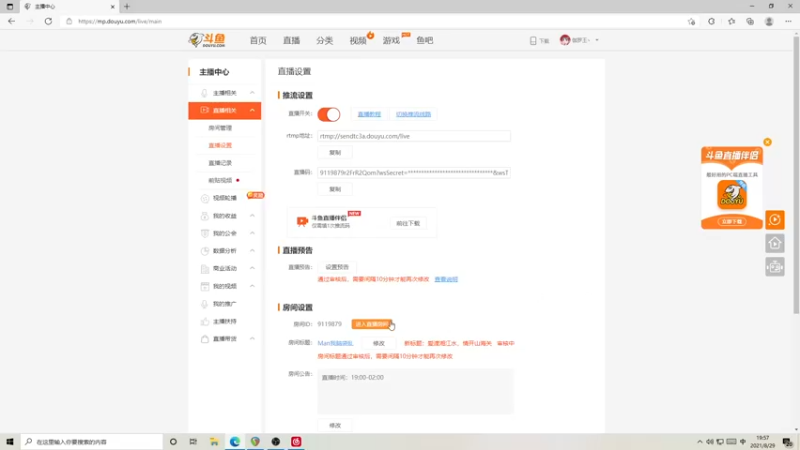Image resolution: width=800 pixels, height=450 pixels.
Task: Open 鱼吧 in top navigation
Action: coord(424,40)
